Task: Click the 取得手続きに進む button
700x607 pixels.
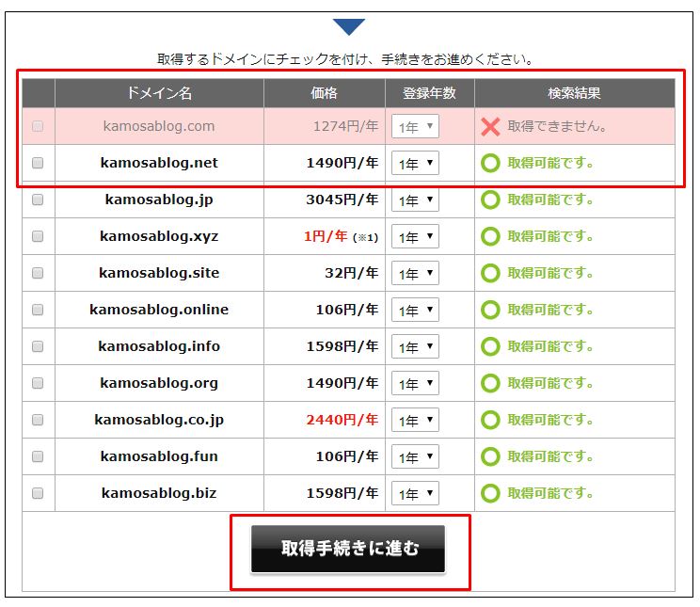Action: [348, 549]
